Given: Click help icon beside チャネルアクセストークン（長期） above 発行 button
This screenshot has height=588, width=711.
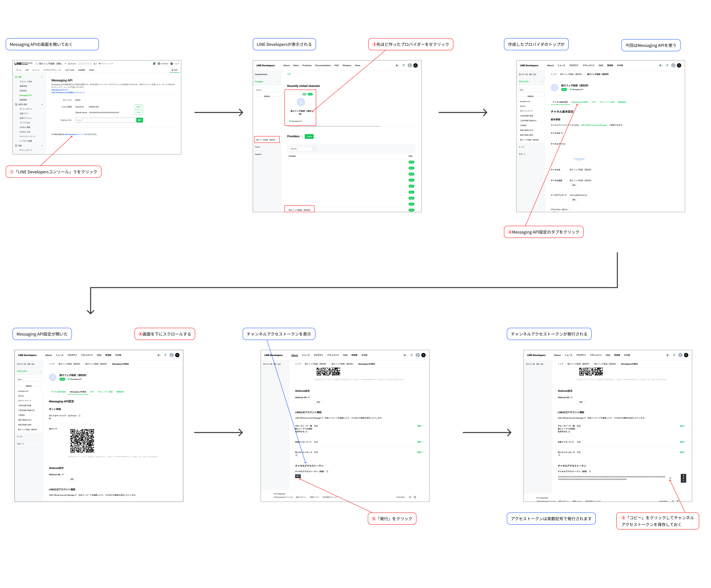Looking at the screenshot, I should (327, 471).
